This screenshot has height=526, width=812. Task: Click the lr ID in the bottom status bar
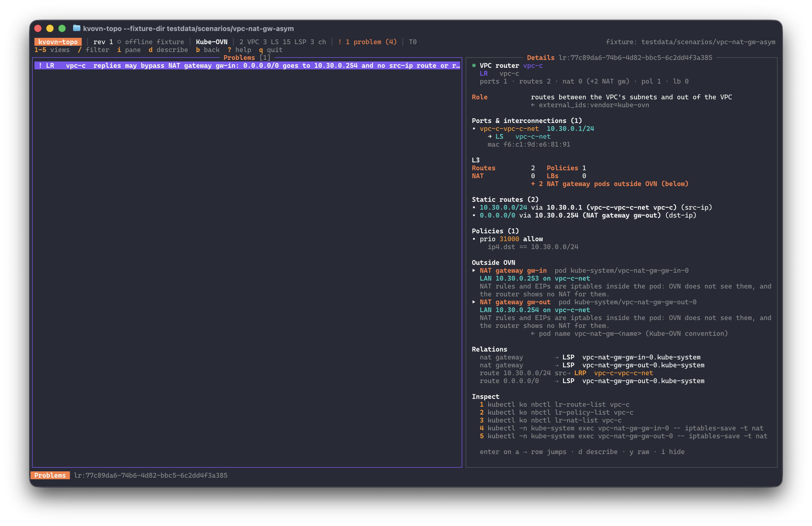click(151, 475)
